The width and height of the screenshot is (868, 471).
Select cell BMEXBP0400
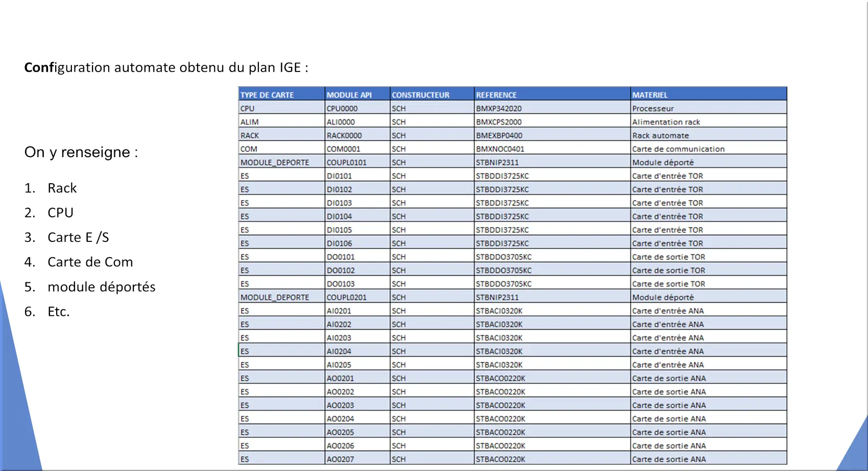tap(552, 135)
